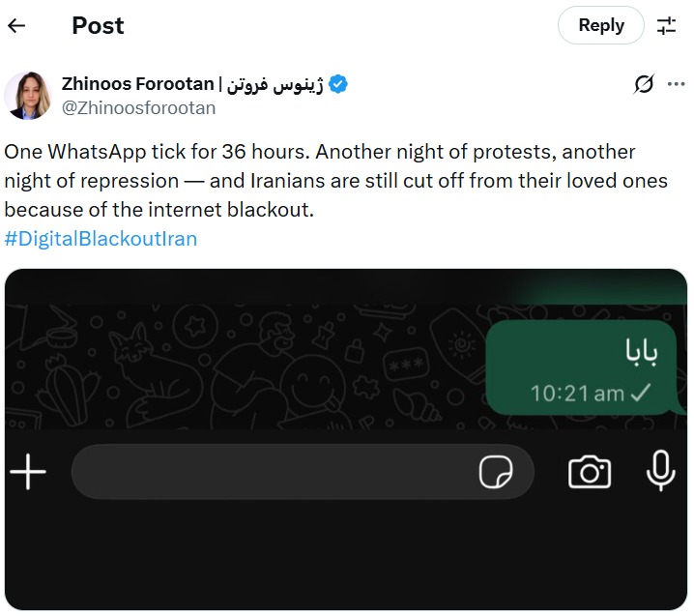Open Zhinoos Forootan's profile avatar
694x616 pixels.
coord(27,96)
